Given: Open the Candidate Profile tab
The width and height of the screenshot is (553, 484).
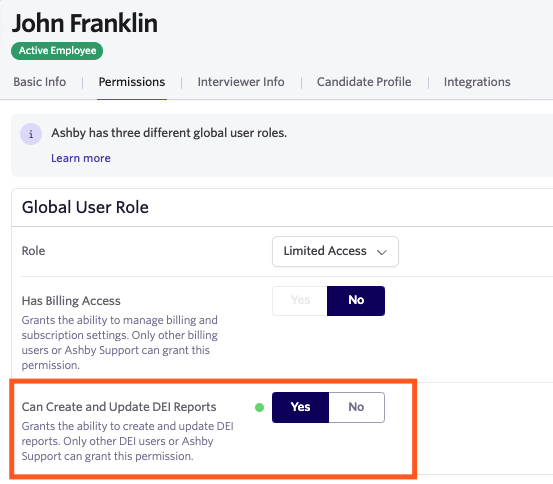Looking at the screenshot, I should [x=364, y=82].
